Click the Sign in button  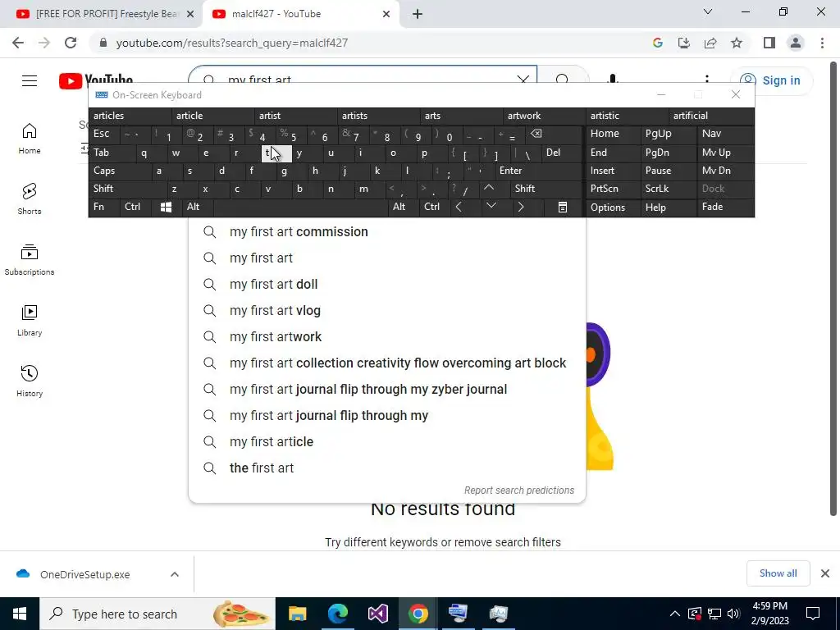(x=771, y=80)
